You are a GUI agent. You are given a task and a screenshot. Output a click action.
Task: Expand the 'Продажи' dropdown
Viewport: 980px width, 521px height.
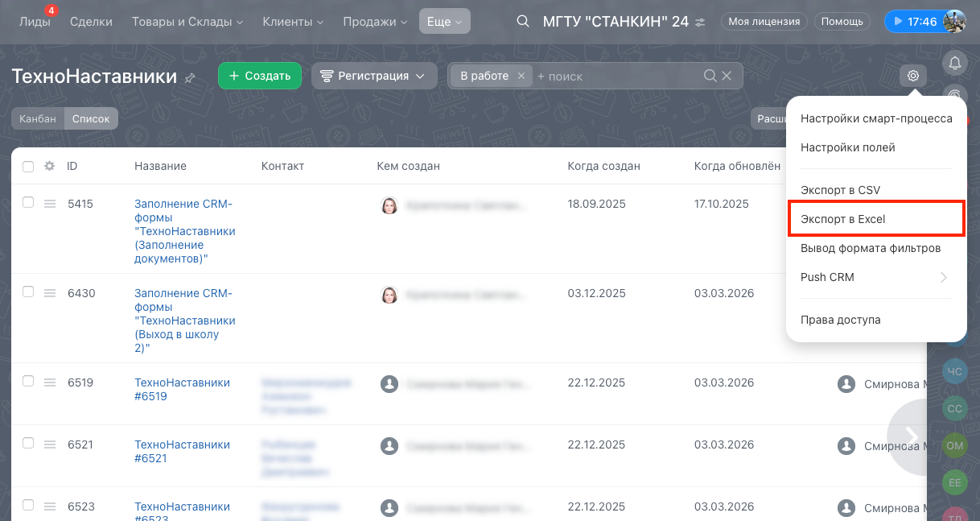tap(373, 22)
